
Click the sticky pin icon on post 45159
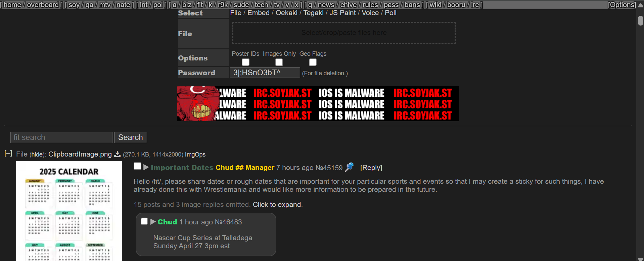pyautogui.click(x=350, y=167)
